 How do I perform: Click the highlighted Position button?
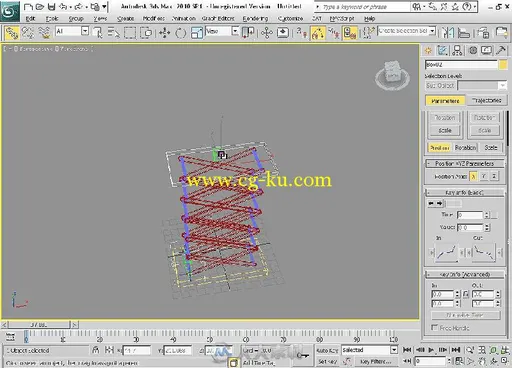tap(439, 147)
